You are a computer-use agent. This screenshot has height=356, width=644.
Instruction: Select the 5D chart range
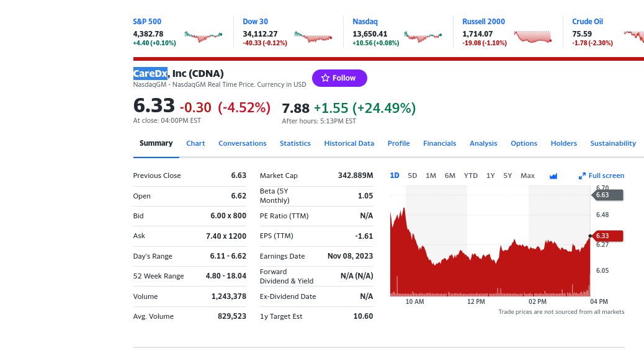pos(413,176)
